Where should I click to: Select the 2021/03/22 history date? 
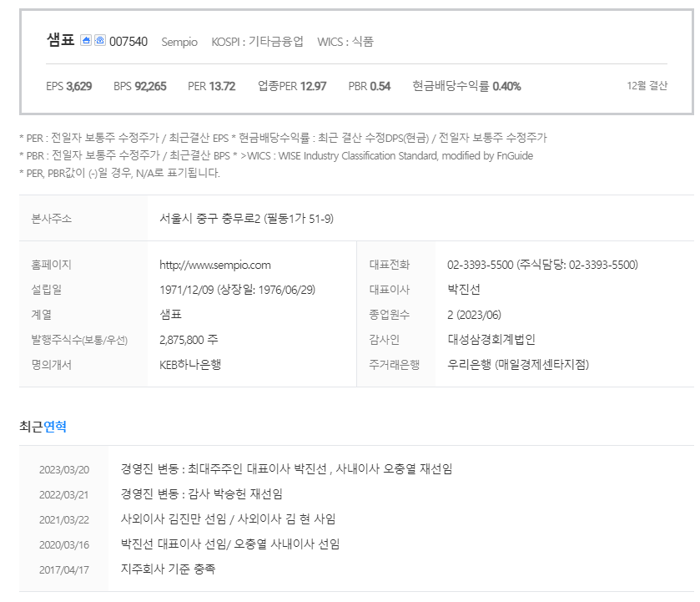pos(64,520)
